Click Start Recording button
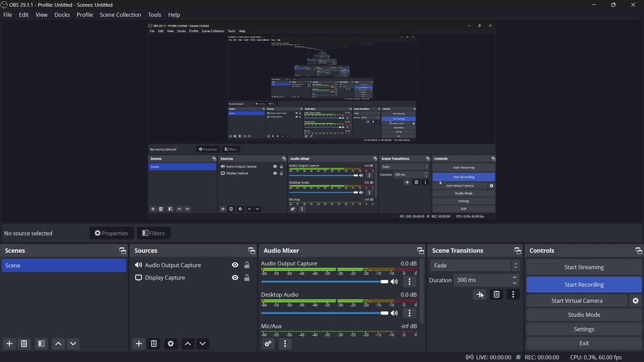The height and width of the screenshot is (362, 644). pyautogui.click(x=584, y=285)
